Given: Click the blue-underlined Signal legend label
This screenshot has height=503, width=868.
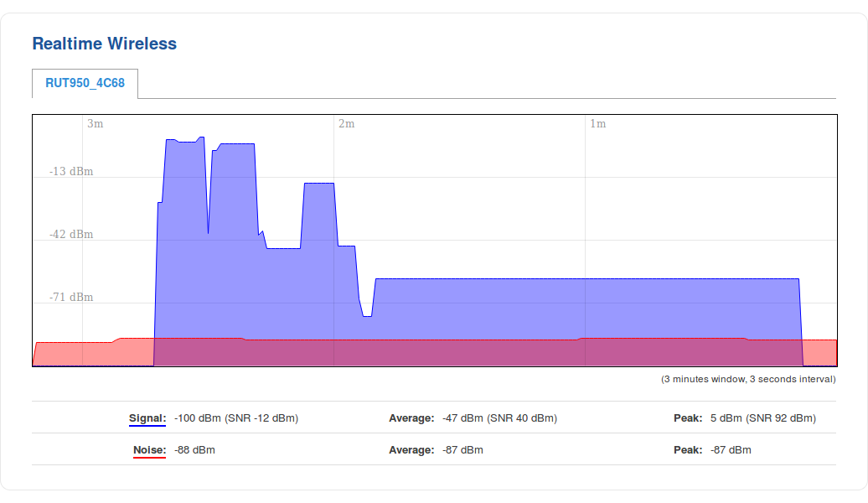Looking at the screenshot, I should coord(147,417).
